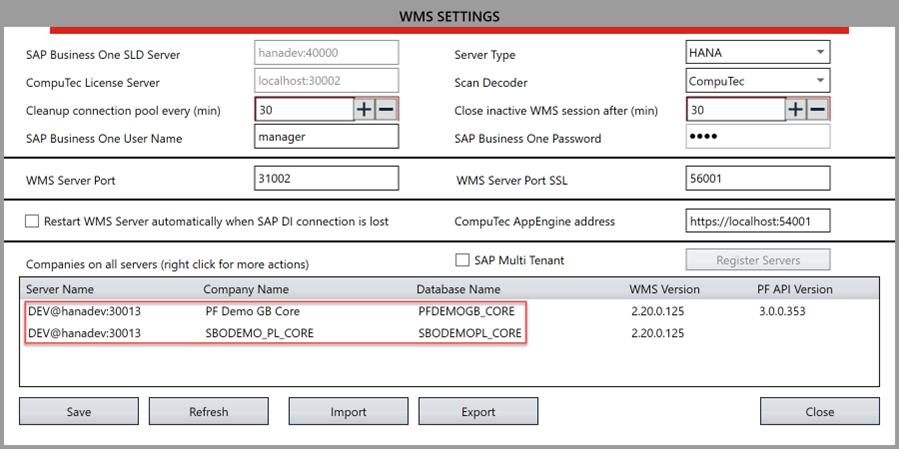Increase cleanup connection pool minutes with plus

pyautogui.click(x=364, y=109)
